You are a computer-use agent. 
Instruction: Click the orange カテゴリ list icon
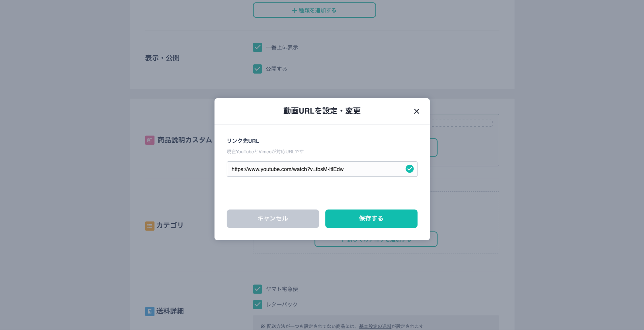click(150, 226)
